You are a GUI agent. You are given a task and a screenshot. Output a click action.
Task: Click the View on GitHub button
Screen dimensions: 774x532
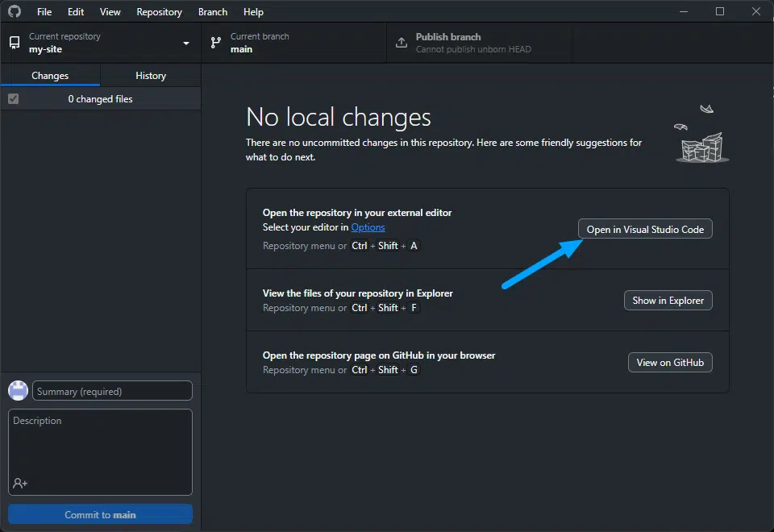coord(670,362)
